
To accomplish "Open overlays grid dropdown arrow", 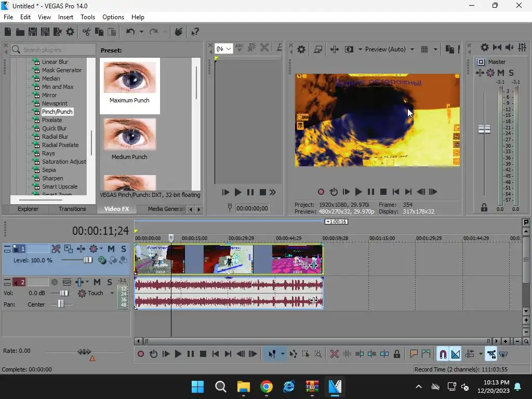I will click(435, 49).
